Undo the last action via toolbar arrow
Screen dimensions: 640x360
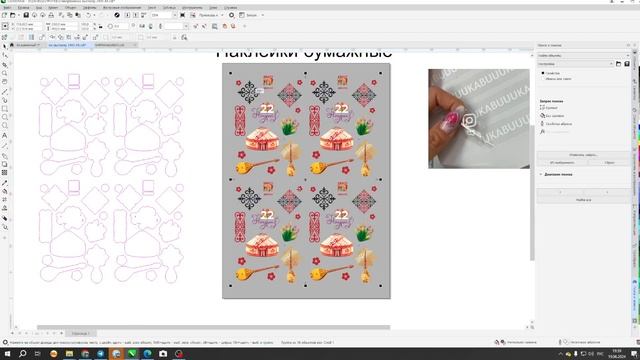(88, 15)
